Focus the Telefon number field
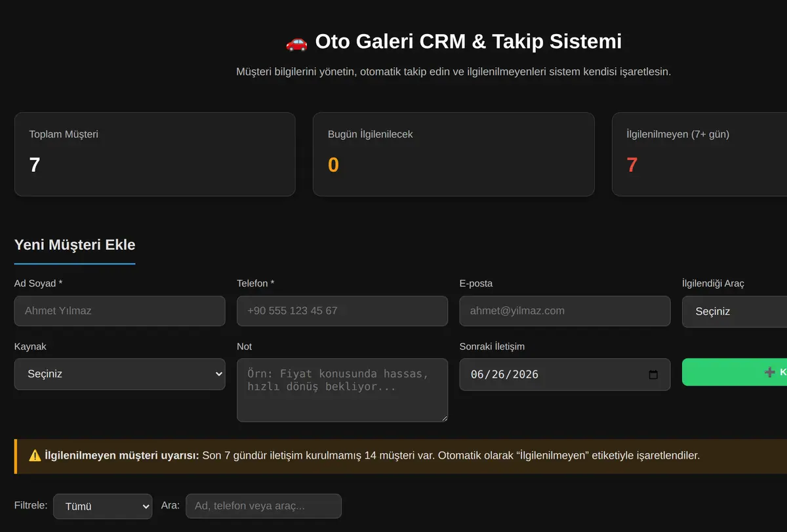The image size is (787, 532). click(x=342, y=311)
